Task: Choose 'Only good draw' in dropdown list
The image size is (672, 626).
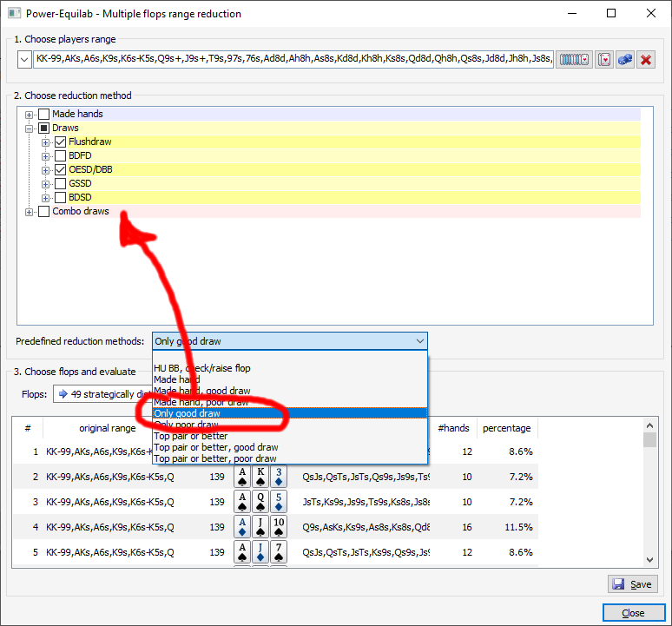Action: tap(290, 413)
